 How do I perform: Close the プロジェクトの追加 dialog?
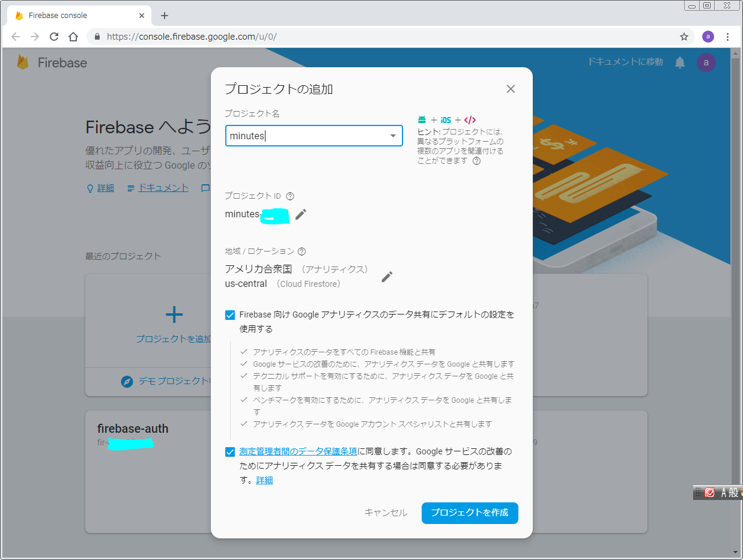coord(511,89)
